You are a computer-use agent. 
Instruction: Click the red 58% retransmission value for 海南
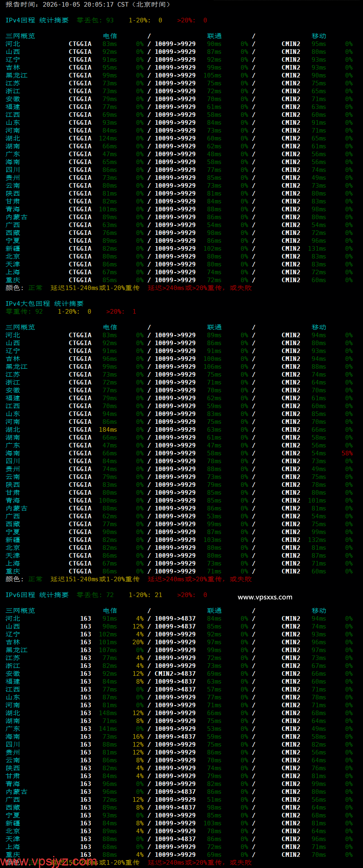pos(347,453)
